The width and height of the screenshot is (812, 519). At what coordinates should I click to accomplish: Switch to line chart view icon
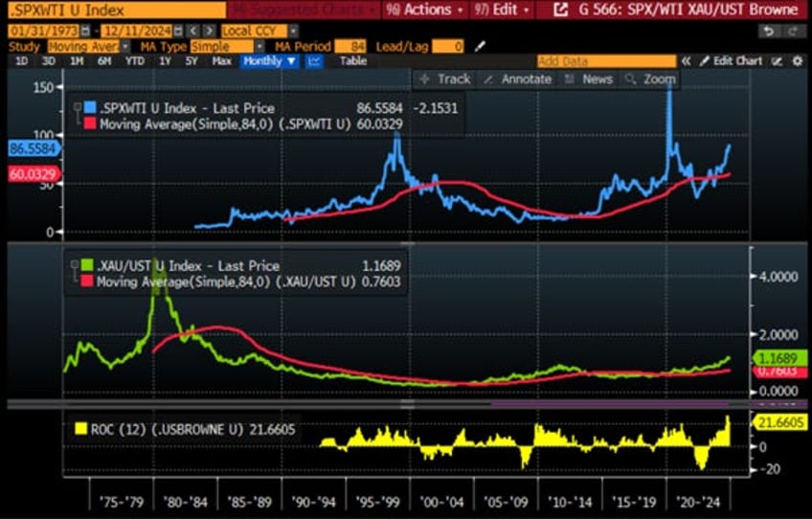pyautogui.click(x=315, y=61)
